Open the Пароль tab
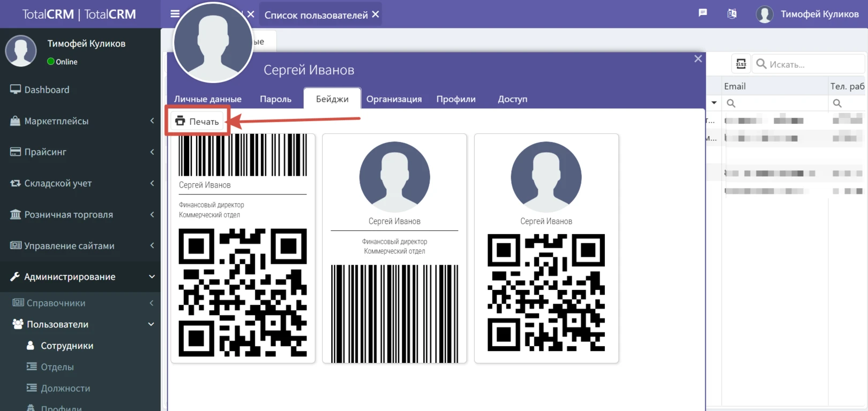This screenshot has height=411, width=868. (x=275, y=99)
